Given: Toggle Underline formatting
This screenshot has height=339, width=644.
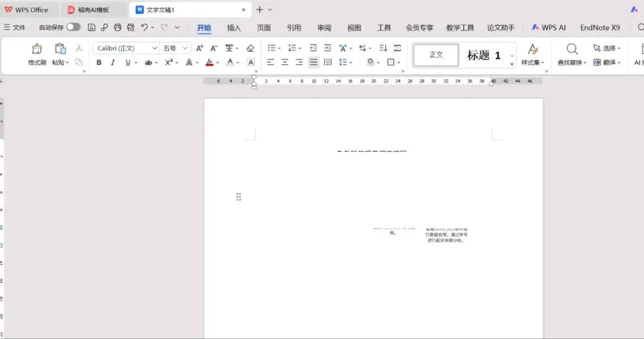Looking at the screenshot, I should 128,63.
